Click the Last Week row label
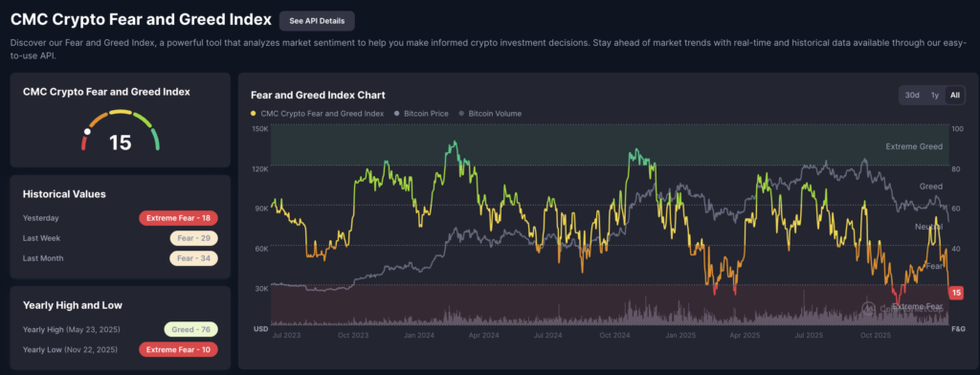Screen dimensions: 980x375 (41, 238)
